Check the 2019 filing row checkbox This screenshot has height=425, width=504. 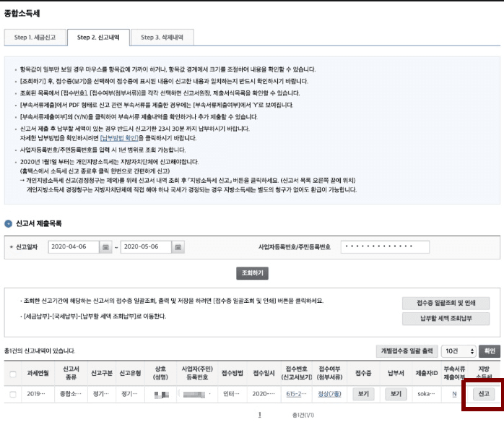pyautogui.click(x=13, y=394)
